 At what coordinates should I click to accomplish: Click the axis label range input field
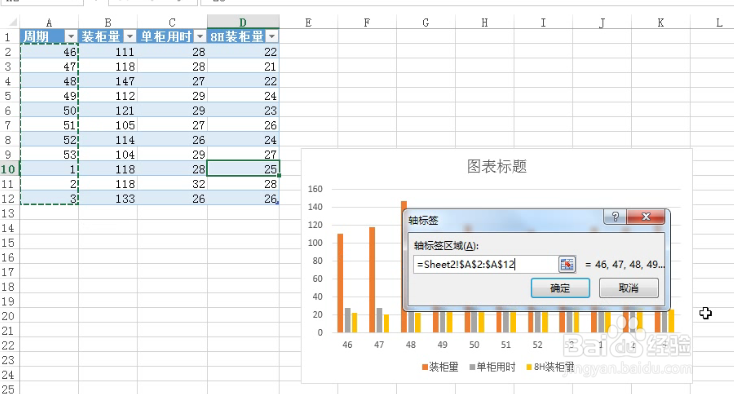pyautogui.click(x=485, y=264)
